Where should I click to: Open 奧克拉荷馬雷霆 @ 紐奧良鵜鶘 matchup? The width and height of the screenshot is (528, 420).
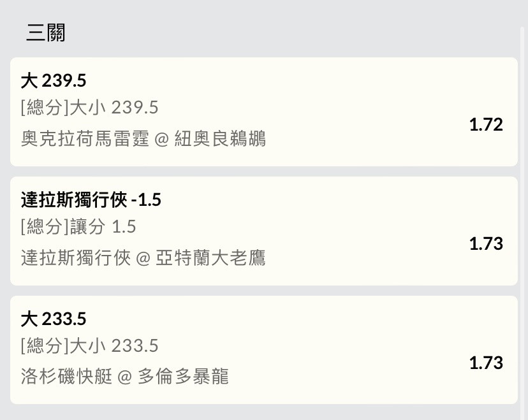click(x=143, y=139)
